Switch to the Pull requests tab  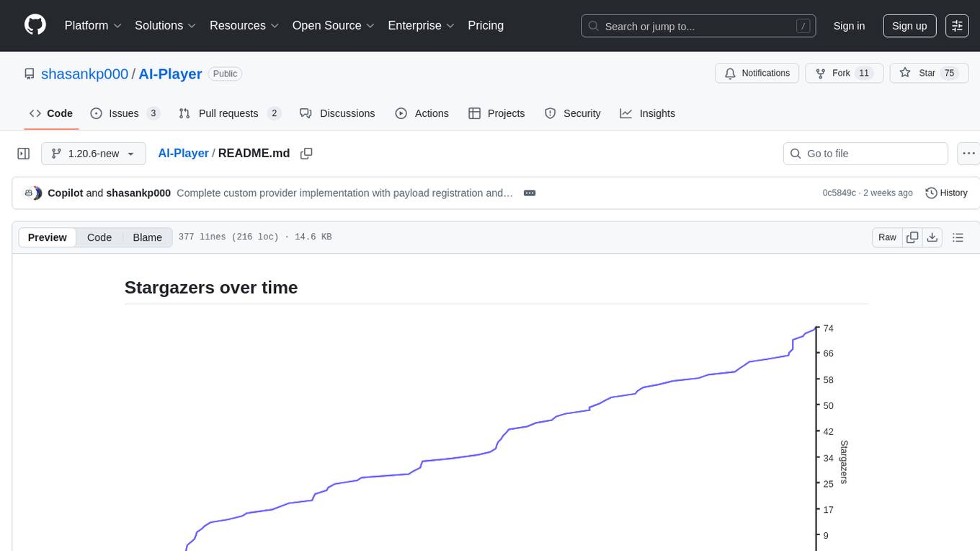tap(229, 113)
